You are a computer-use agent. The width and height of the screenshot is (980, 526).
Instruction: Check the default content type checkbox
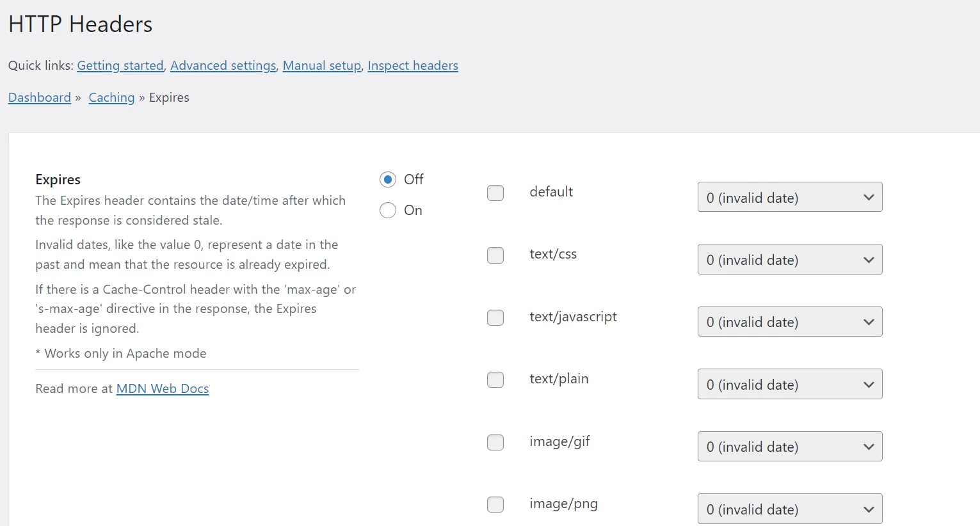point(495,193)
